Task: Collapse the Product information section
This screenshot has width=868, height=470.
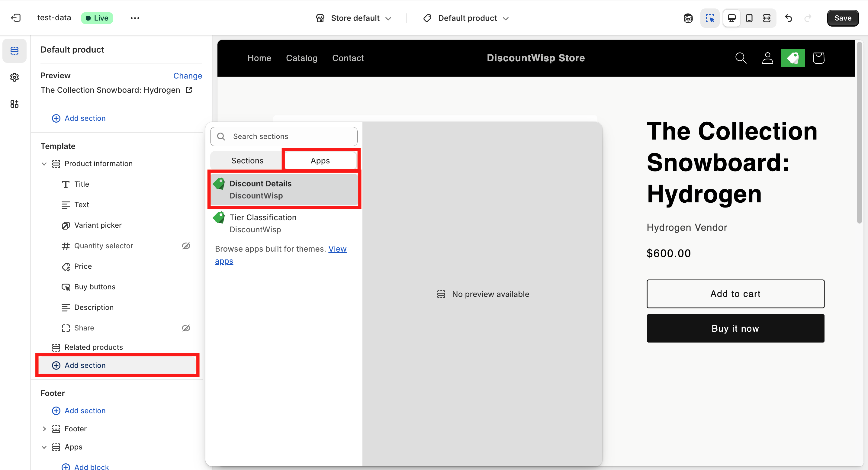Action: pyautogui.click(x=44, y=164)
